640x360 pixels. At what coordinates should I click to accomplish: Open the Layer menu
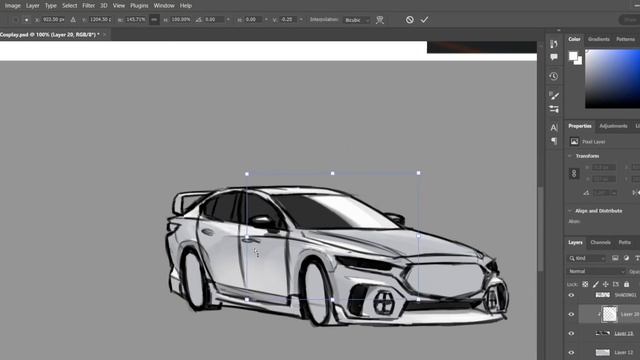point(33,6)
